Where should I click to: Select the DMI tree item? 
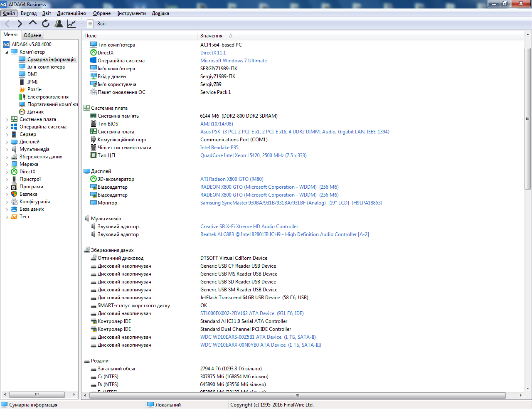tap(32, 74)
